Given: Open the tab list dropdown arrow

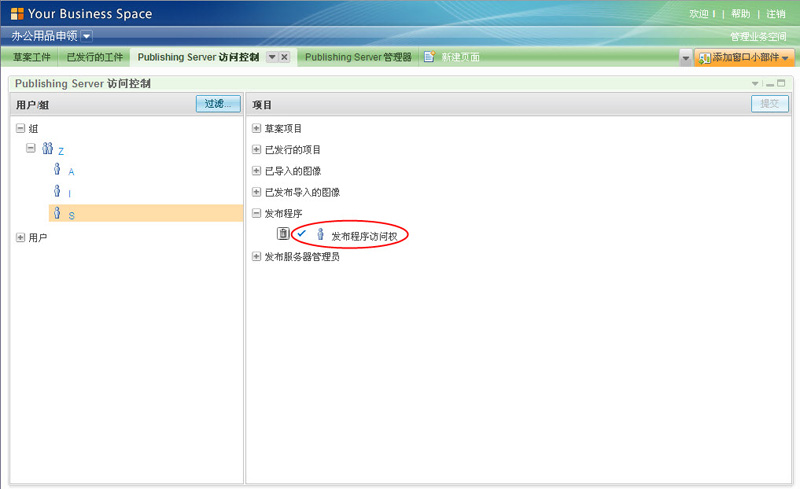Looking at the screenshot, I should [686, 58].
